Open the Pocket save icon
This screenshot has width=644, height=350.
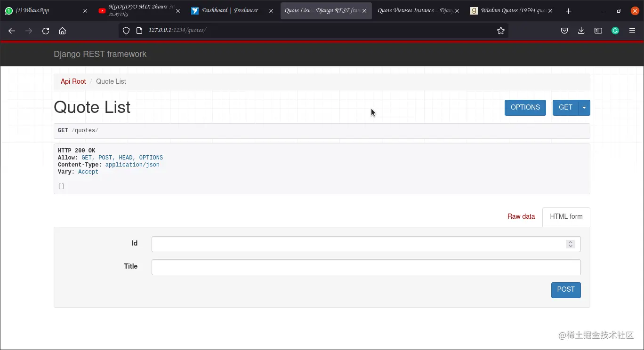pyautogui.click(x=564, y=31)
